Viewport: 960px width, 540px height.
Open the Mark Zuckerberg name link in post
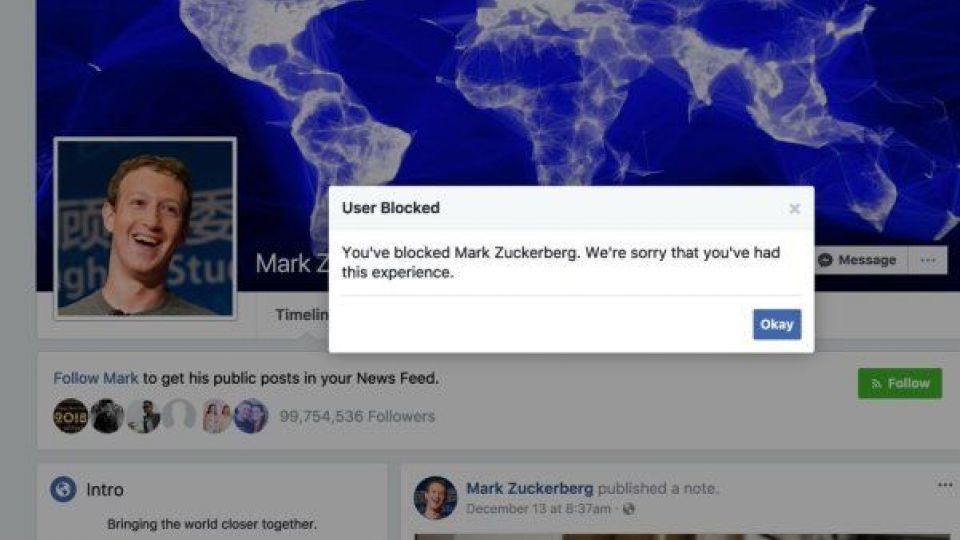point(530,489)
